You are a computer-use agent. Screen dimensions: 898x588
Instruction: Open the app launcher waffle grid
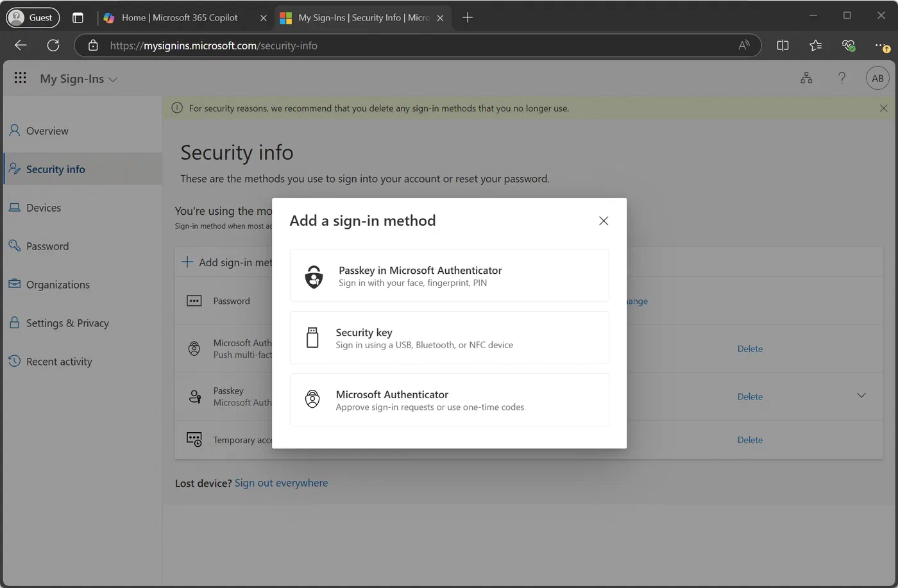[x=21, y=78]
